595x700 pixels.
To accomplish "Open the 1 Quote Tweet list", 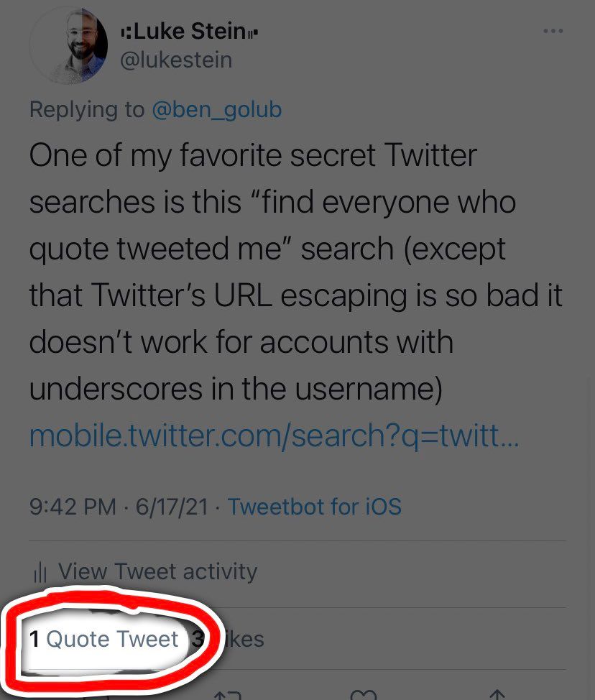I will click(x=104, y=639).
